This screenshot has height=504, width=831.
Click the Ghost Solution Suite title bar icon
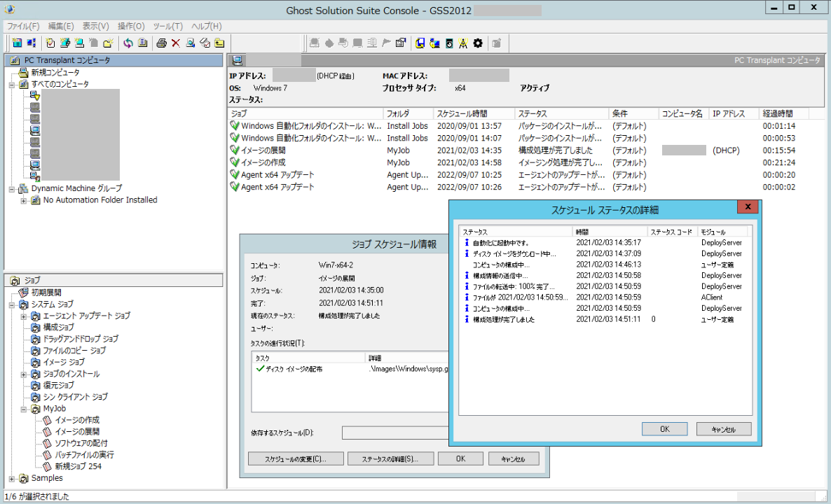point(9,9)
